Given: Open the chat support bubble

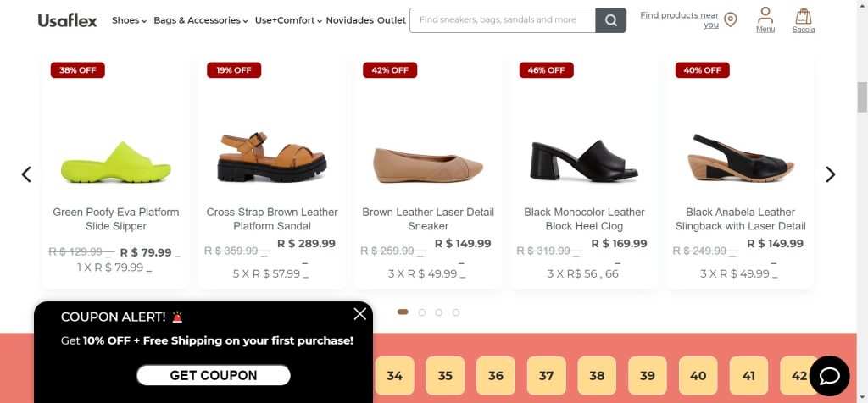Looking at the screenshot, I should (x=829, y=376).
